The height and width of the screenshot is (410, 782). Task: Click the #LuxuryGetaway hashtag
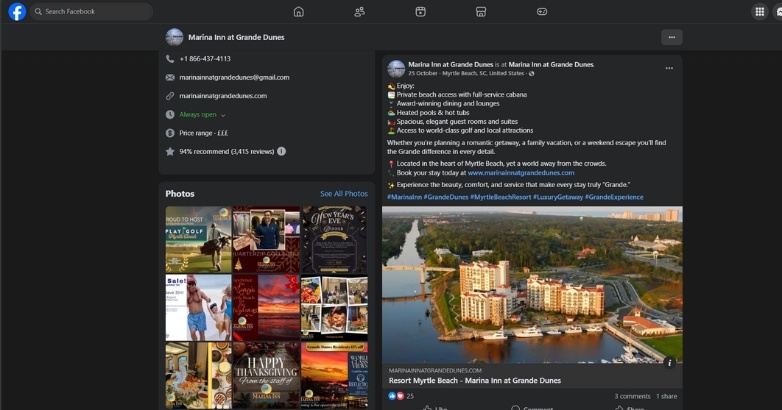[x=558, y=197]
